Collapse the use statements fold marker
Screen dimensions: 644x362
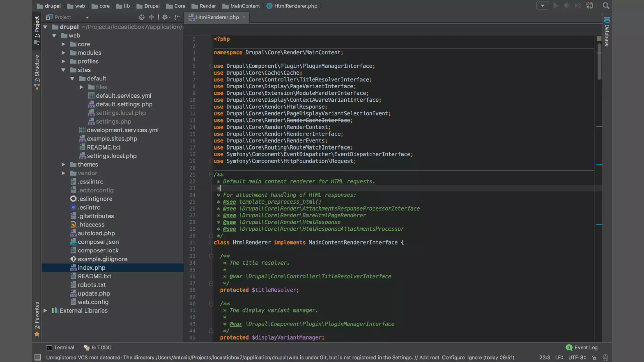click(211, 66)
